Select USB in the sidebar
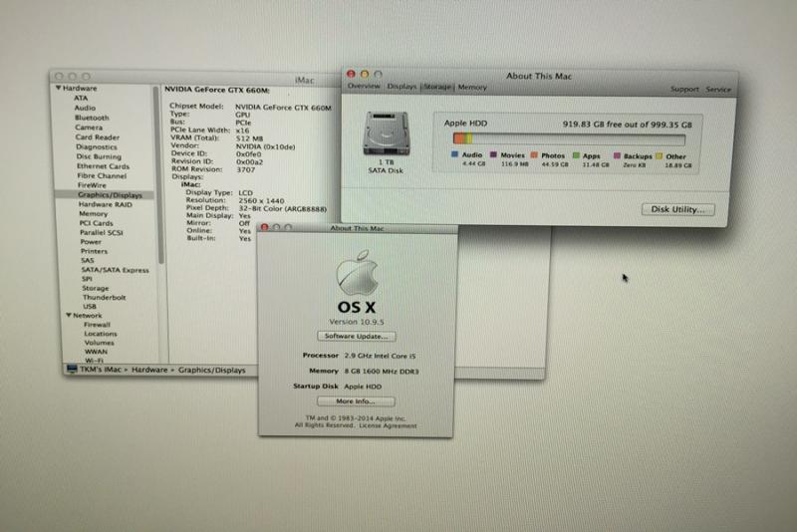The image size is (797, 532). 90,307
